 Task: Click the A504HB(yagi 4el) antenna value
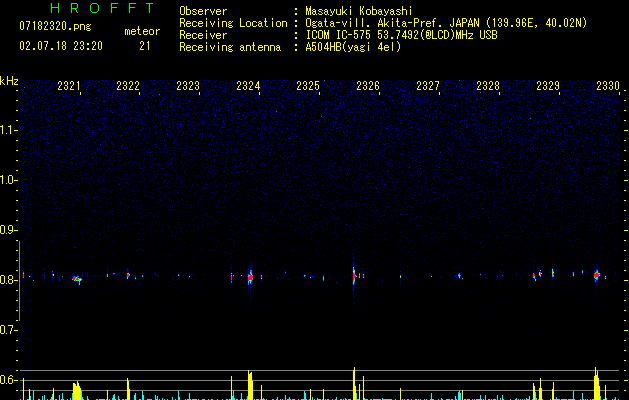point(353,47)
